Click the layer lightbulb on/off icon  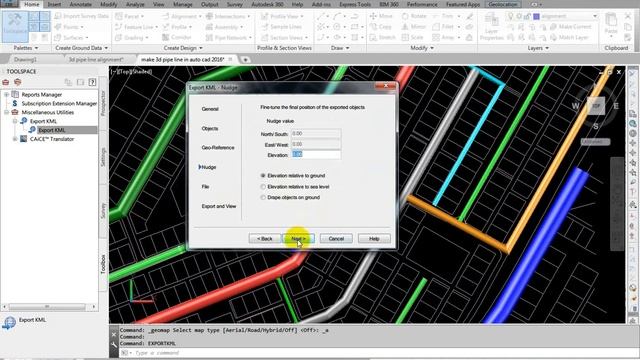[511, 16]
